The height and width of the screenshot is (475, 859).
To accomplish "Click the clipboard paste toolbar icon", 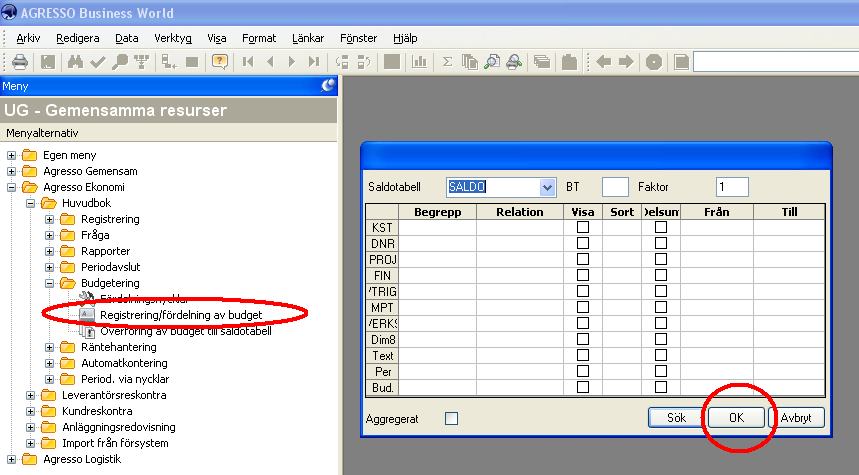I will (x=569, y=62).
